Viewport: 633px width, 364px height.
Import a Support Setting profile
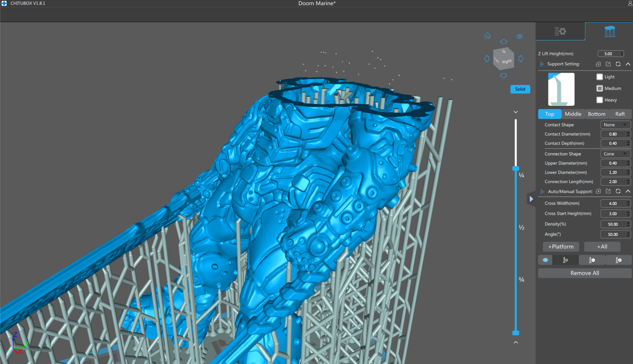click(x=598, y=64)
